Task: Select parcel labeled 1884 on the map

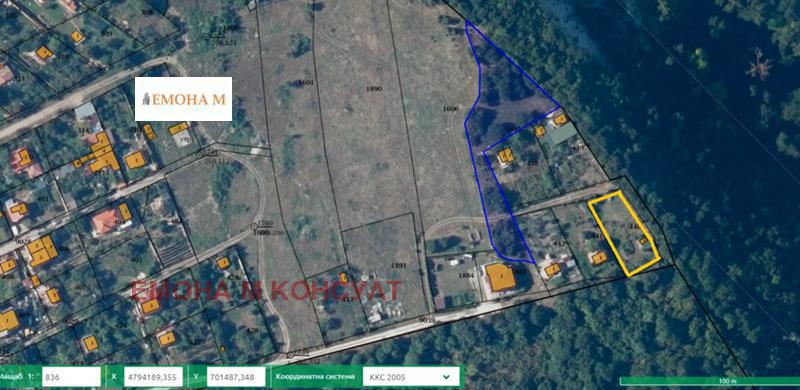Action: tap(466, 276)
